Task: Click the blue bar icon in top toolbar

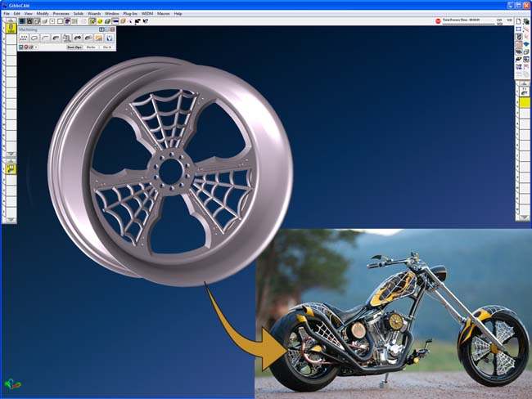Action: pyautogui.click(x=115, y=21)
